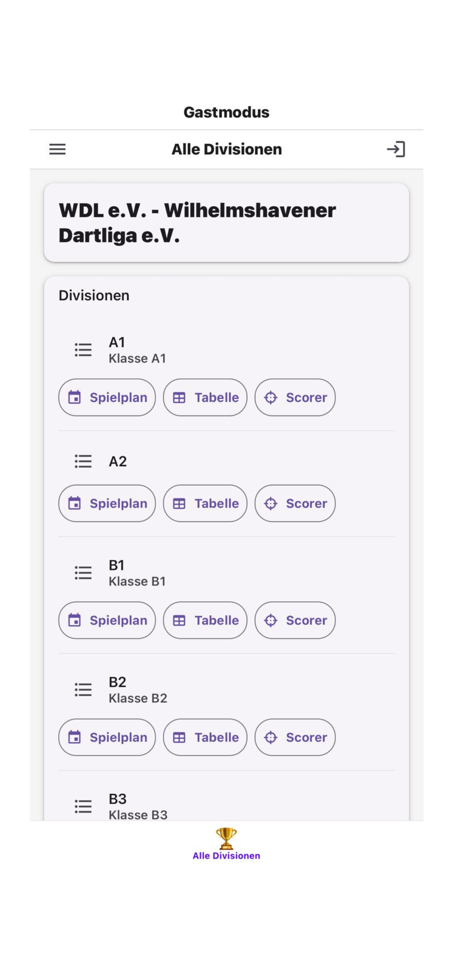
Task: Click the login arrow icon
Action: tap(396, 149)
